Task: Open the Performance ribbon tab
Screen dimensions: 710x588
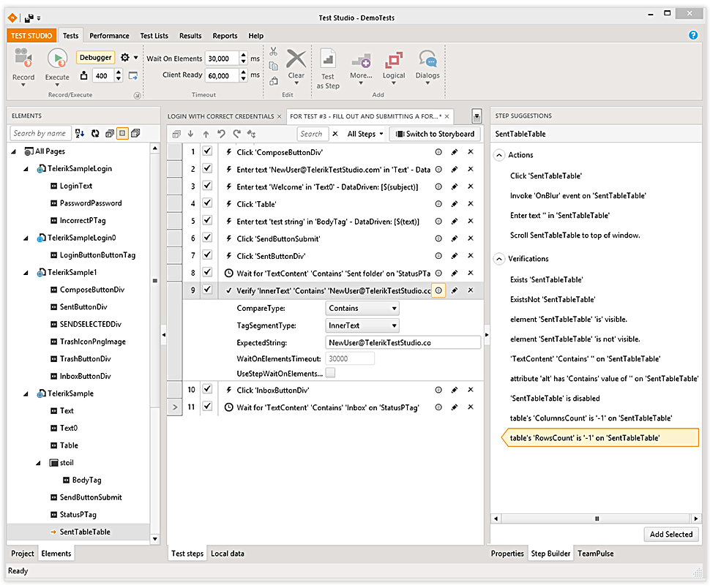Action: point(109,36)
